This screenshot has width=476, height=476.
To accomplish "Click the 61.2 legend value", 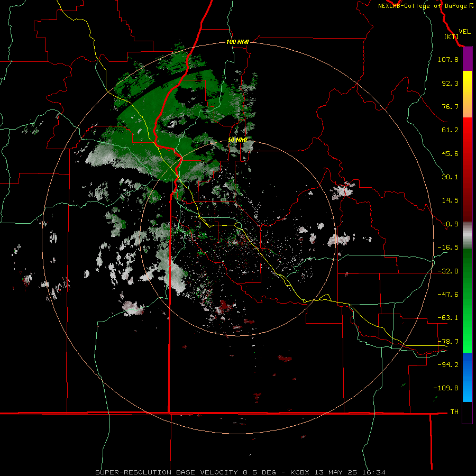I will (x=450, y=130).
